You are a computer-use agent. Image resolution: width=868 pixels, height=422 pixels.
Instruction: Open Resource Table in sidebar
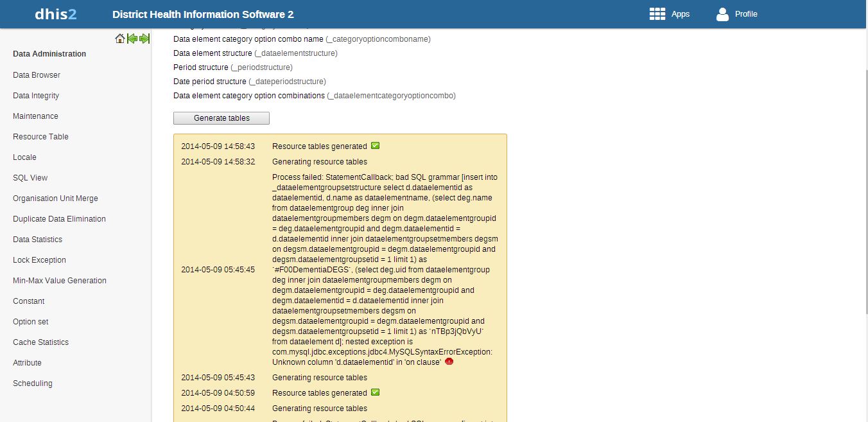tap(40, 137)
